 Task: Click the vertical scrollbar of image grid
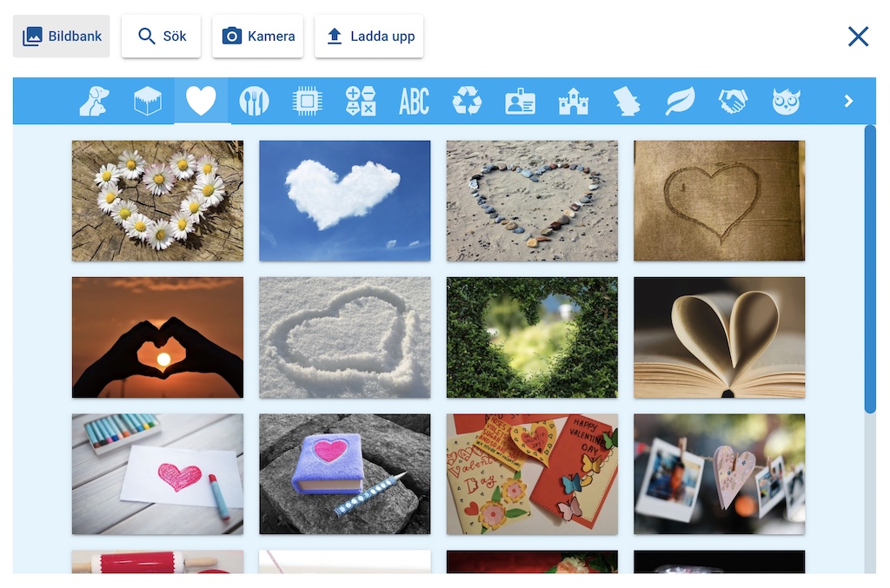870,269
